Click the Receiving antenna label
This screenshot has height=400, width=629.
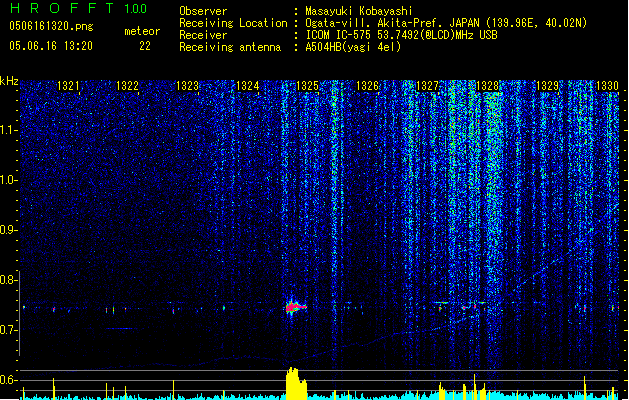coord(230,47)
